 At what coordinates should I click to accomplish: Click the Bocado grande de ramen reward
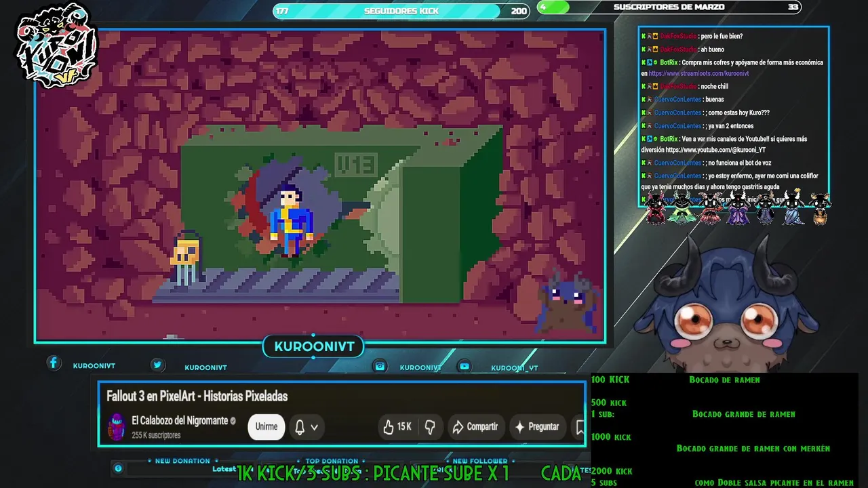pyautogui.click(x=743, y=414)
